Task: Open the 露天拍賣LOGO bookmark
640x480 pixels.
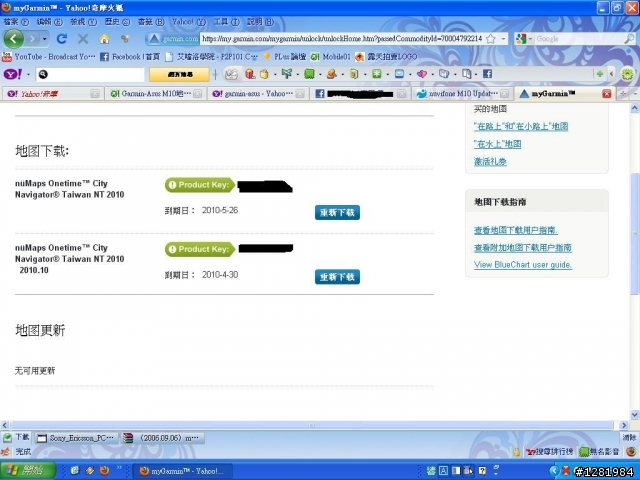Action: click(x=386, y=57)
